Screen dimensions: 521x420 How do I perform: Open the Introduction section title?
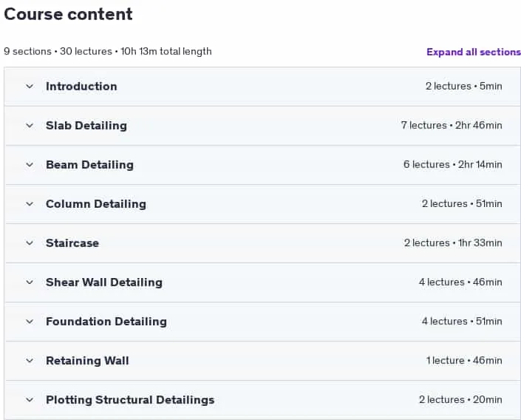[81, 87]
